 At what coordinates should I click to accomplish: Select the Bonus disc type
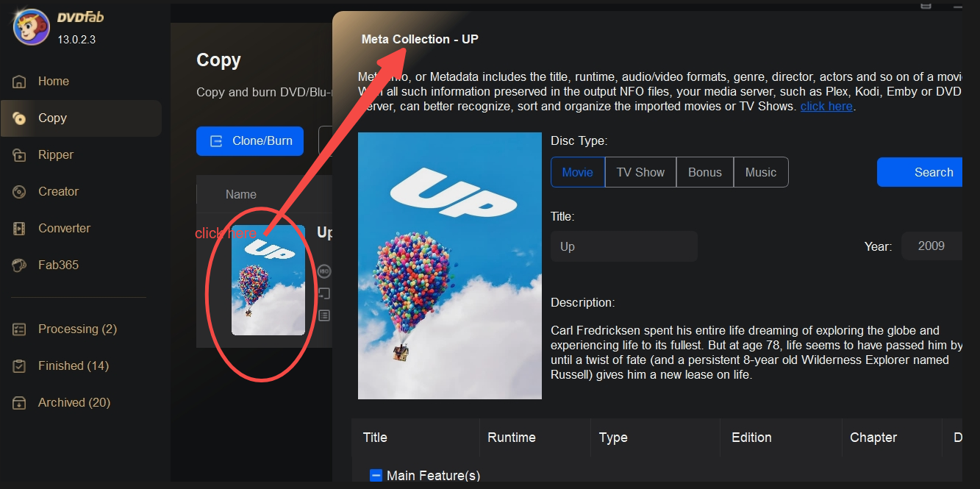[x=705, y=172]
